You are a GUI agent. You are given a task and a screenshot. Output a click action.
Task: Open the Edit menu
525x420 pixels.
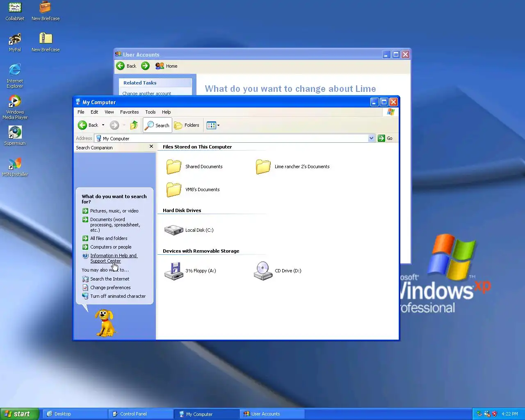pyautogui.click(x=94, y=112)
